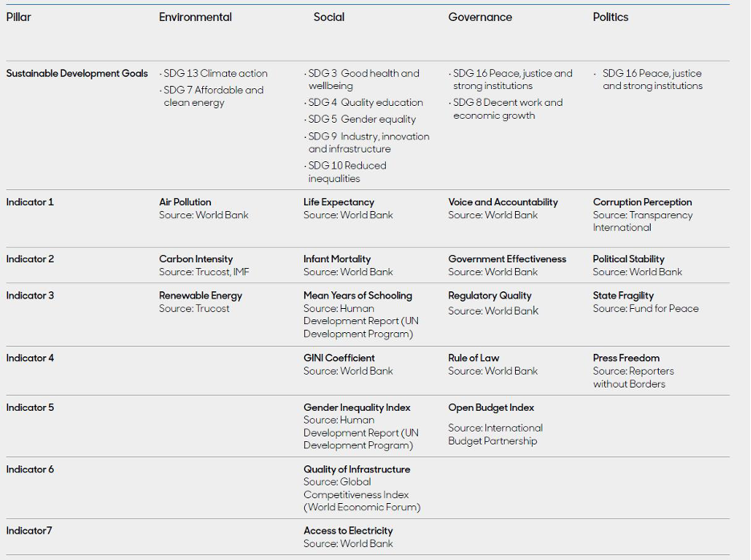Click the Social column header
Screen dimensions: 751x560
pyautogui.click(x=329, y=17)
